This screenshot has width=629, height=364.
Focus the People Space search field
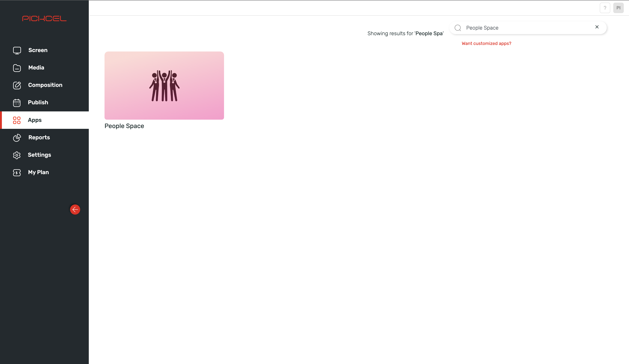click(x=528, y=28)
